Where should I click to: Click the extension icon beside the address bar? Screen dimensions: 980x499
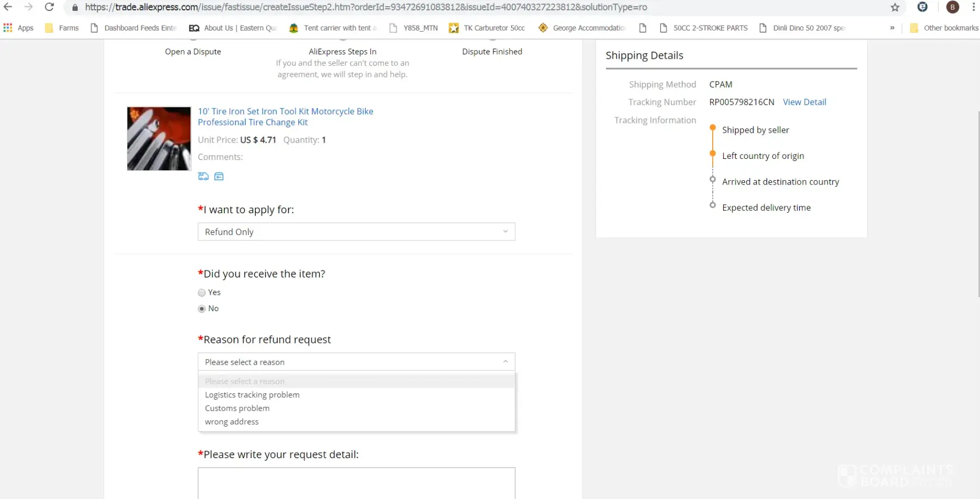[922, 7]
